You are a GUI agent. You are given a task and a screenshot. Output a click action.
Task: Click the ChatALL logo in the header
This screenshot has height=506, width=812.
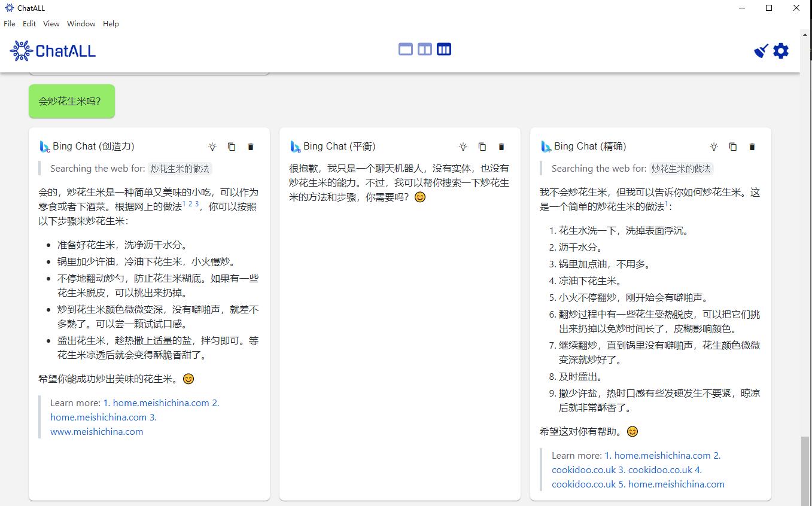[x=53, y=51]
